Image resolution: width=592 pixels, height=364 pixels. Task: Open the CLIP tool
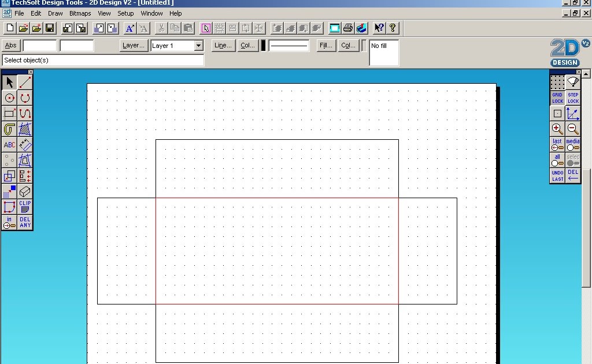click(x=24, y=207)
